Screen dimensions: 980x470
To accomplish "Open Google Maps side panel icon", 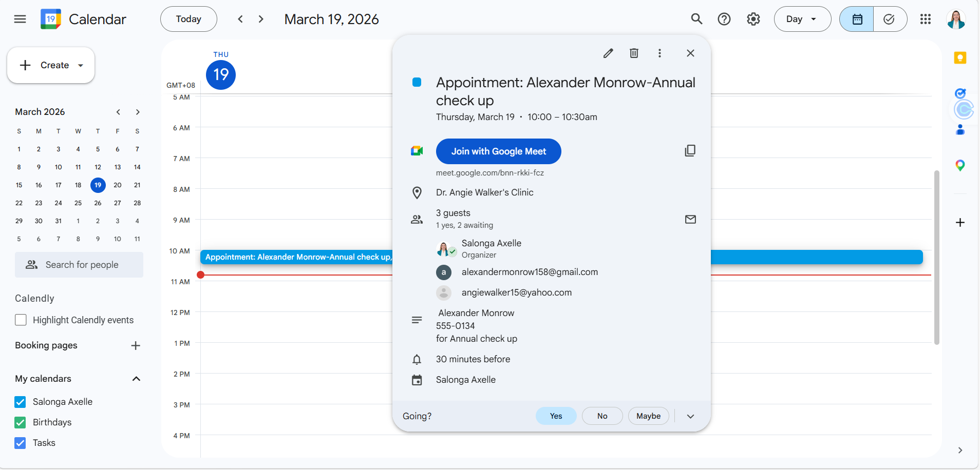I will [959, 165].
